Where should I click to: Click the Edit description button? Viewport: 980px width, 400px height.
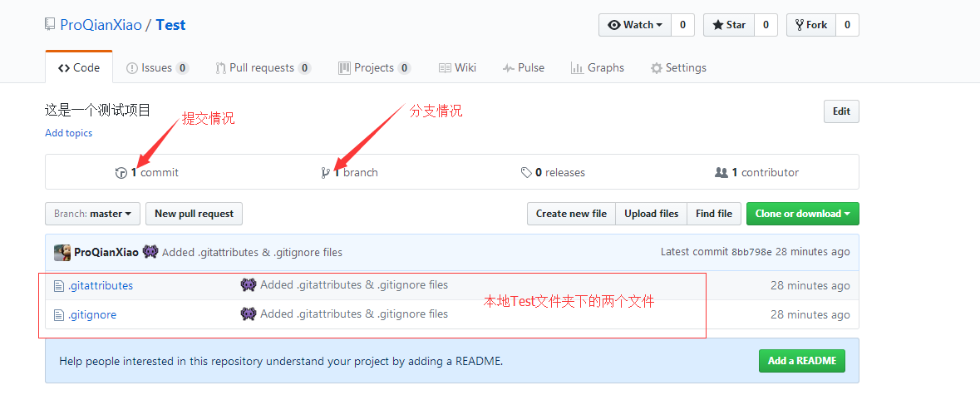tap(841, 111)
